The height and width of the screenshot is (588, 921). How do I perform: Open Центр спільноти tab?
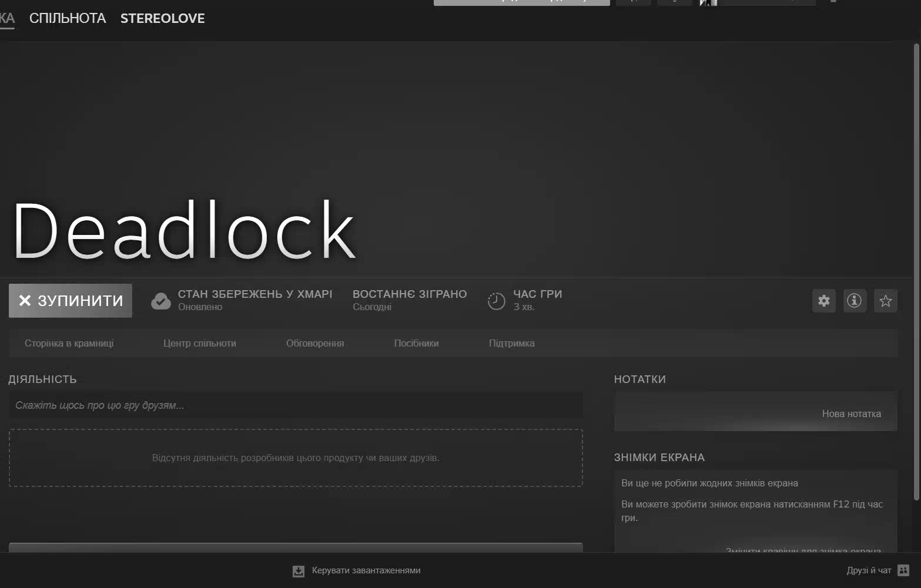pyautogui.click(x=200, y=343)
